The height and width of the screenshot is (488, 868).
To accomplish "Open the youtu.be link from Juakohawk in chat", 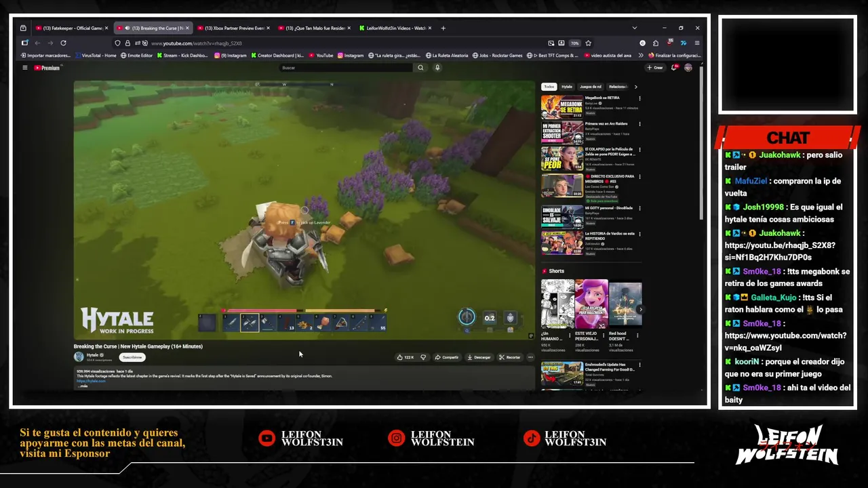I will (780, 251).
